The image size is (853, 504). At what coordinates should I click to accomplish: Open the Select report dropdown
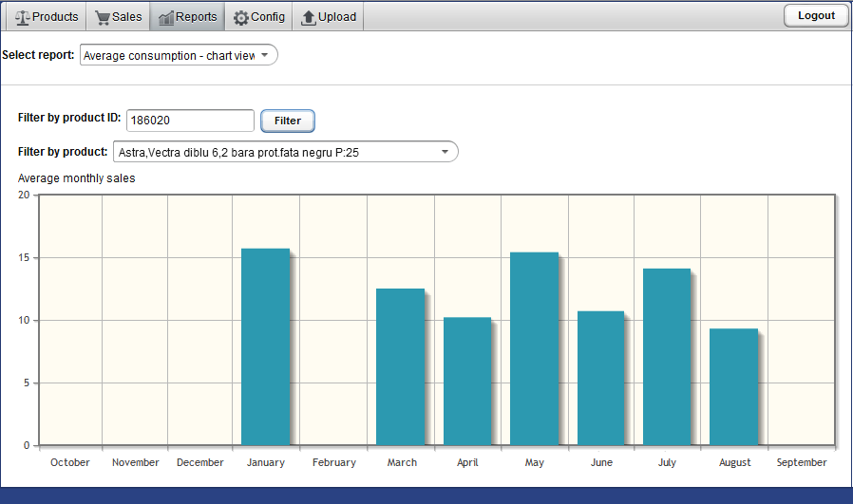(x=179, y=55)
